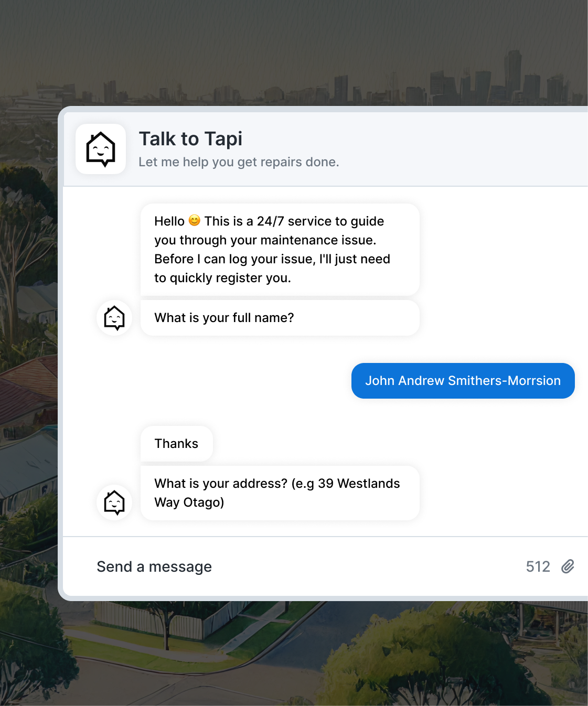The width and height of the screenshot is (588, 706).
Task: Click the Thanks message bubble
Action: pyautogui.click(x=176, y=443)
